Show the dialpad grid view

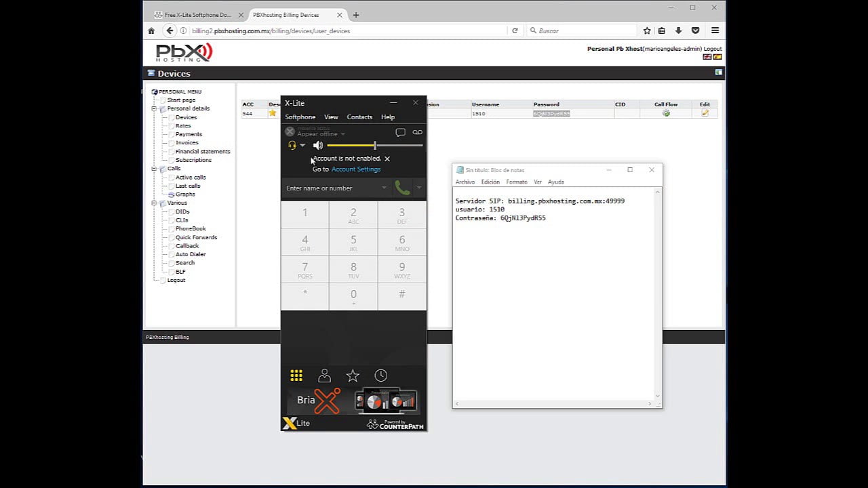pos(296,375)
